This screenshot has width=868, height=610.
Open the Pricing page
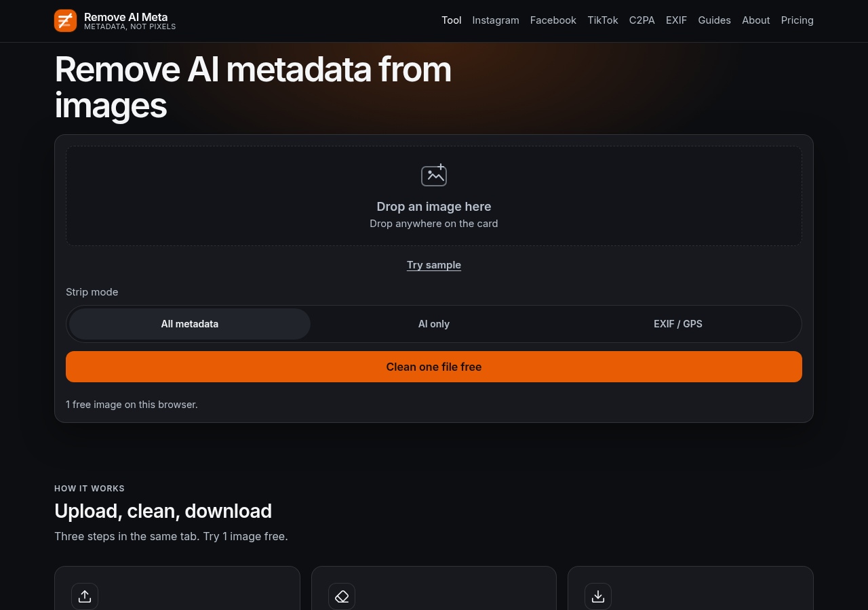point(797,20)
